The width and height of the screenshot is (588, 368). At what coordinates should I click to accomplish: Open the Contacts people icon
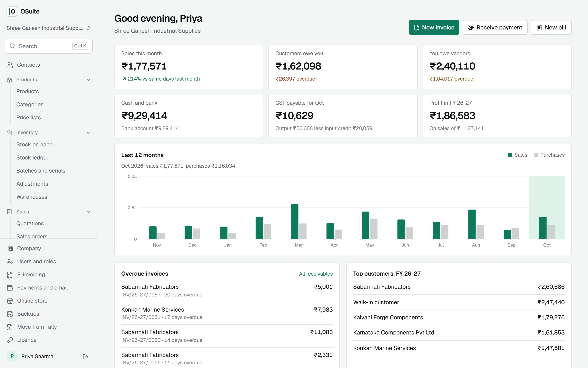(x=10, y=65)
